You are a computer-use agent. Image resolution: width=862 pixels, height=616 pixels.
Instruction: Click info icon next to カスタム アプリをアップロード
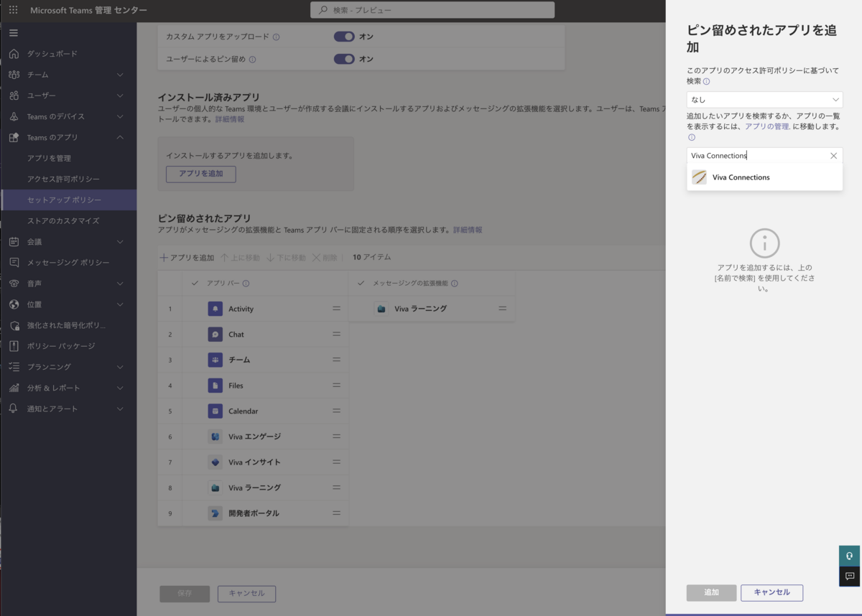pyautogui.click(x=277, y=37)
